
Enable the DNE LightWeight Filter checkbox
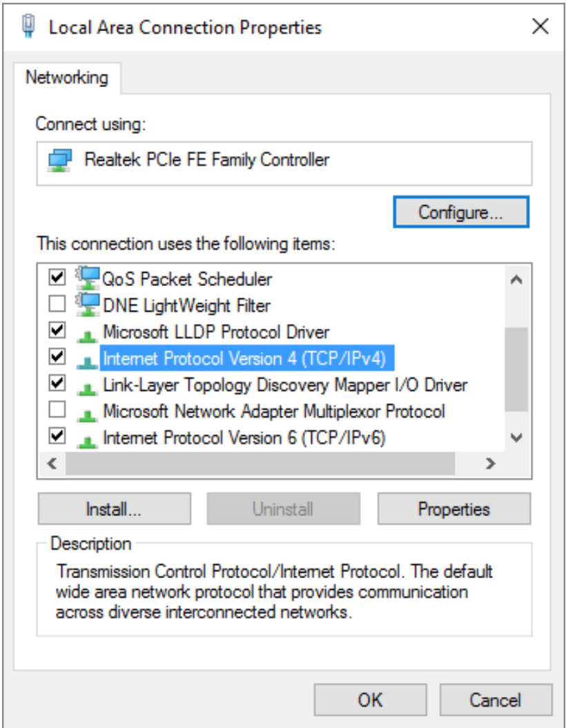57,304
